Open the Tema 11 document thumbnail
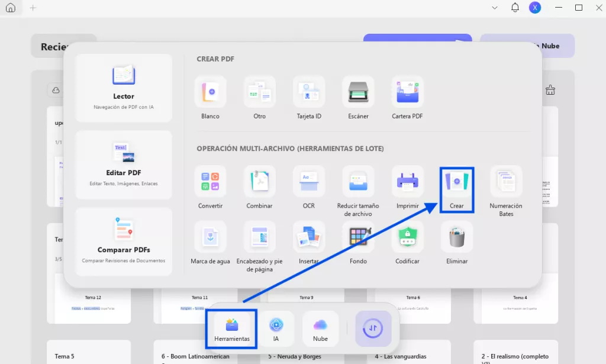Image resolution: width=606 pixels, height=364 pixels. click(200, 305)
